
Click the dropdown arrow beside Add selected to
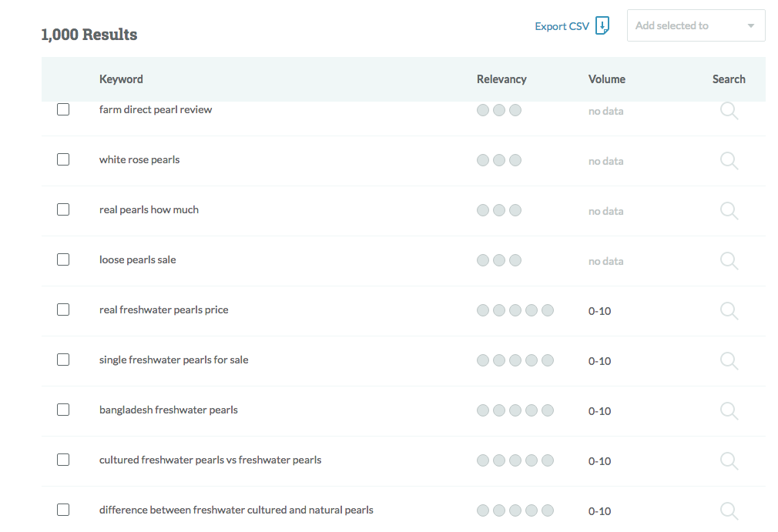point(751,26)
